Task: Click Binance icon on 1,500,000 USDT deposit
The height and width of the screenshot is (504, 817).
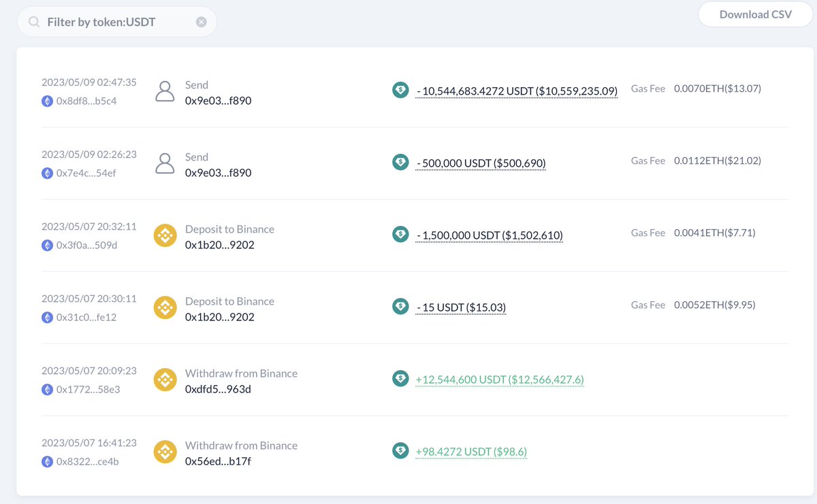Action: [x=165, y=236]
